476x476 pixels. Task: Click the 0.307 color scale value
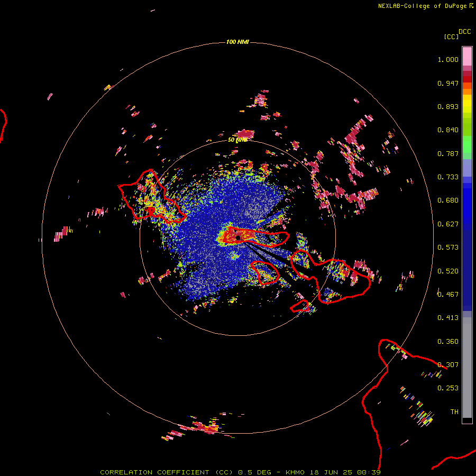click(x=448, y=365)
